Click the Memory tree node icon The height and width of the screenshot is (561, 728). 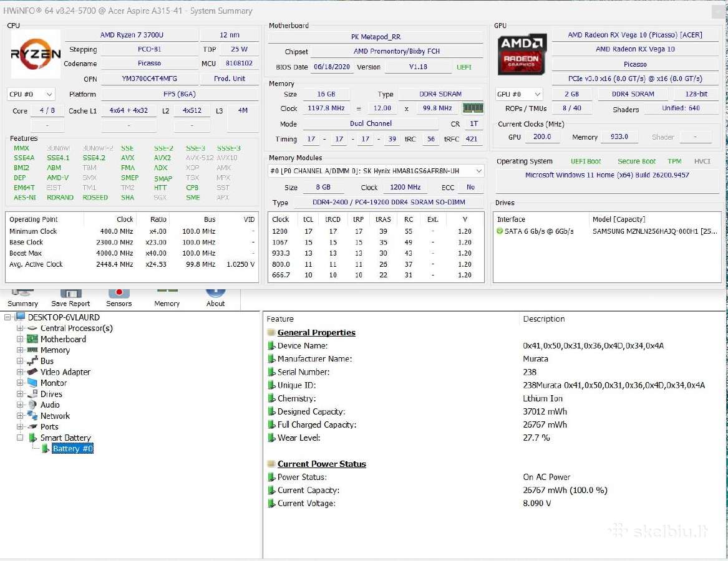tap(32, 350)
